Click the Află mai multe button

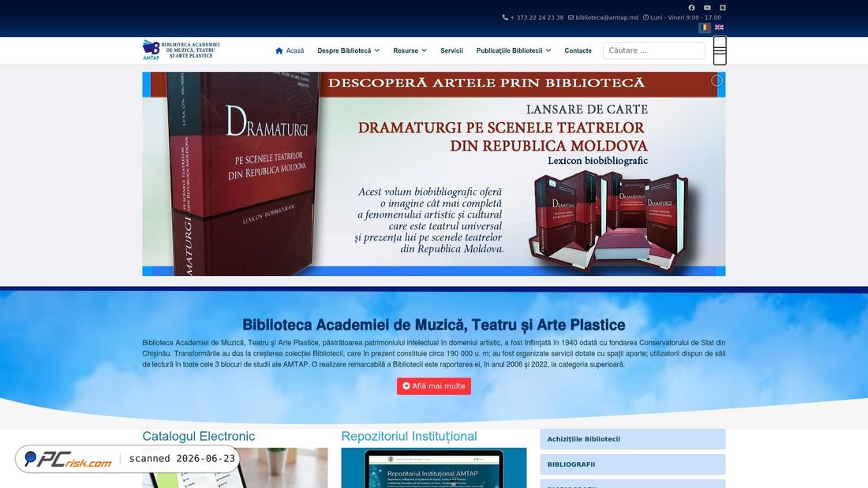pos(433,386)
